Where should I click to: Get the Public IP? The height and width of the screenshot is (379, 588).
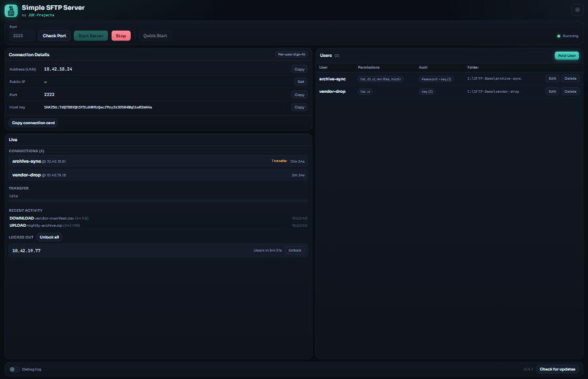tap(301, 82)
